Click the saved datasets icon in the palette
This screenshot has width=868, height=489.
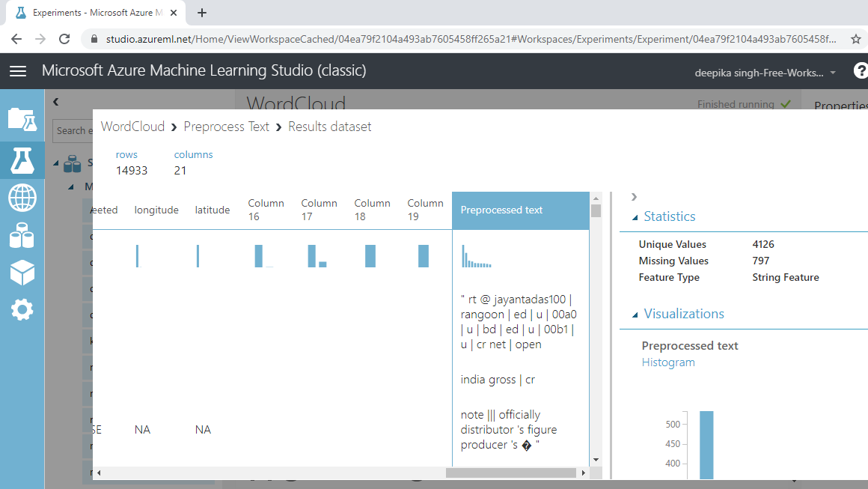(x=73, y=164)
